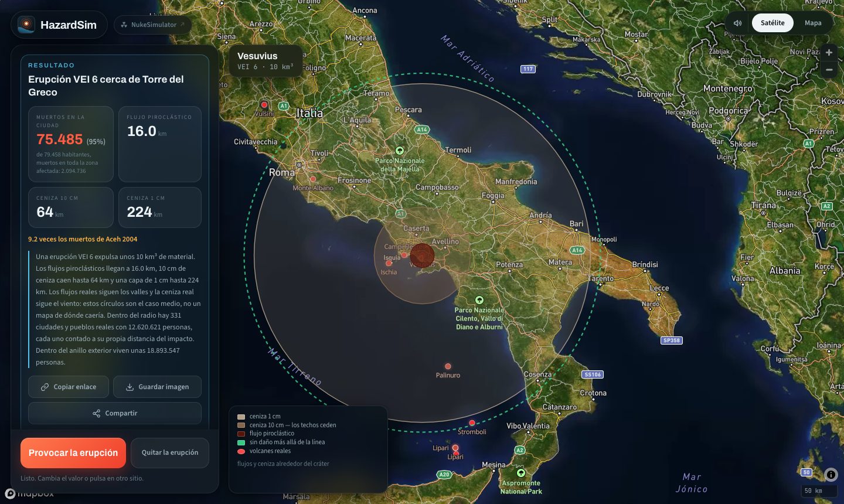Click the Ischia volcano marker
Screen dimensions: 844x504
(389, 264)
